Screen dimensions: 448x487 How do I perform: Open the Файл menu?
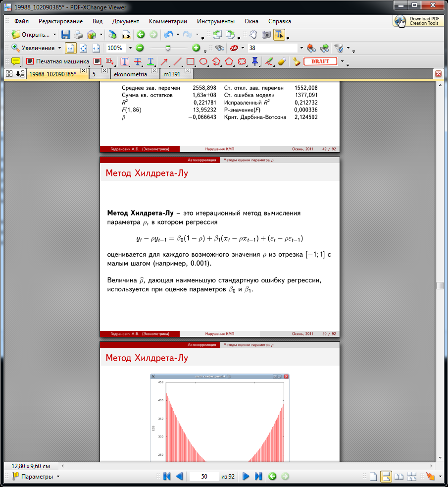[21, 21]
